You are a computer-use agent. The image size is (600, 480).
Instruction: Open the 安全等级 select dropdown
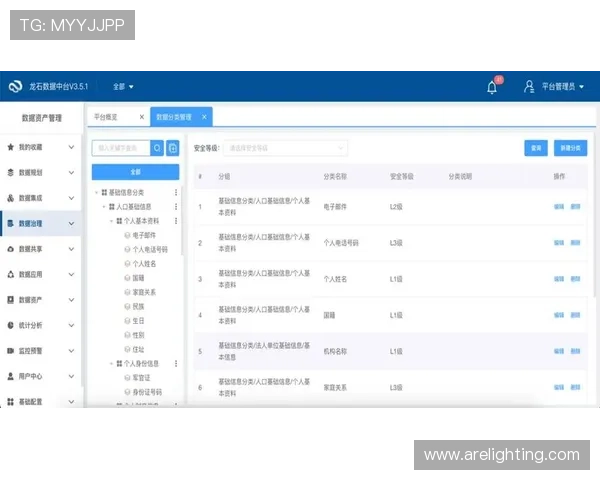285,148
